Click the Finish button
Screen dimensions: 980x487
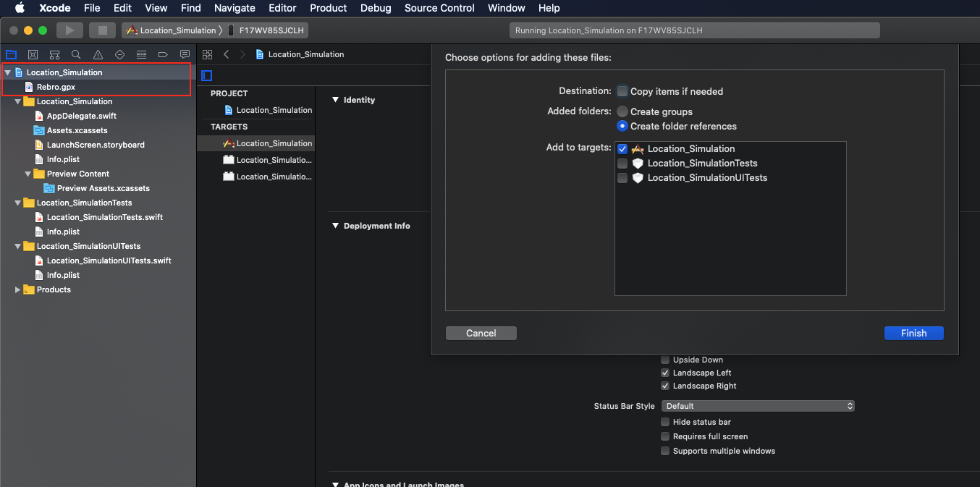point(913,333)
